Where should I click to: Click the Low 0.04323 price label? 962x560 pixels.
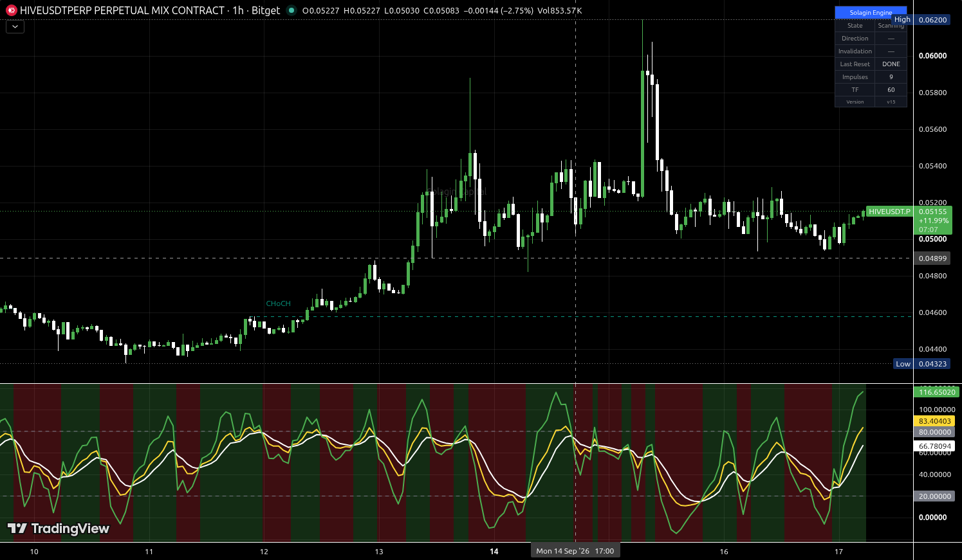pos(922,364)
